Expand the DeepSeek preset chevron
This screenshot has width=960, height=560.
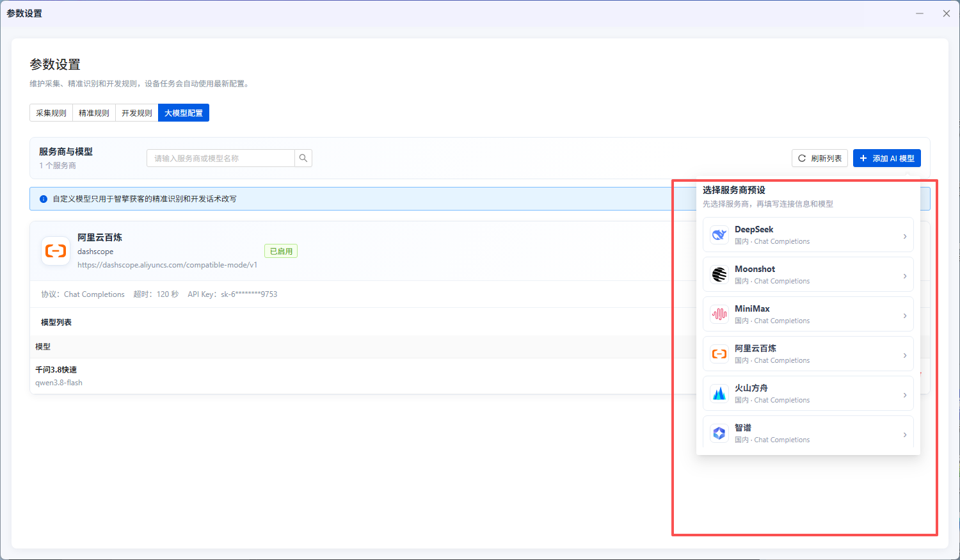pyautogui.click(x=904, y=236)
